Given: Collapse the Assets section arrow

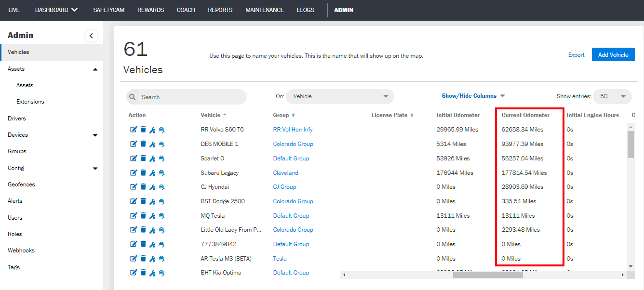Looking at the screenshot, I should click(x=95, y=69).
